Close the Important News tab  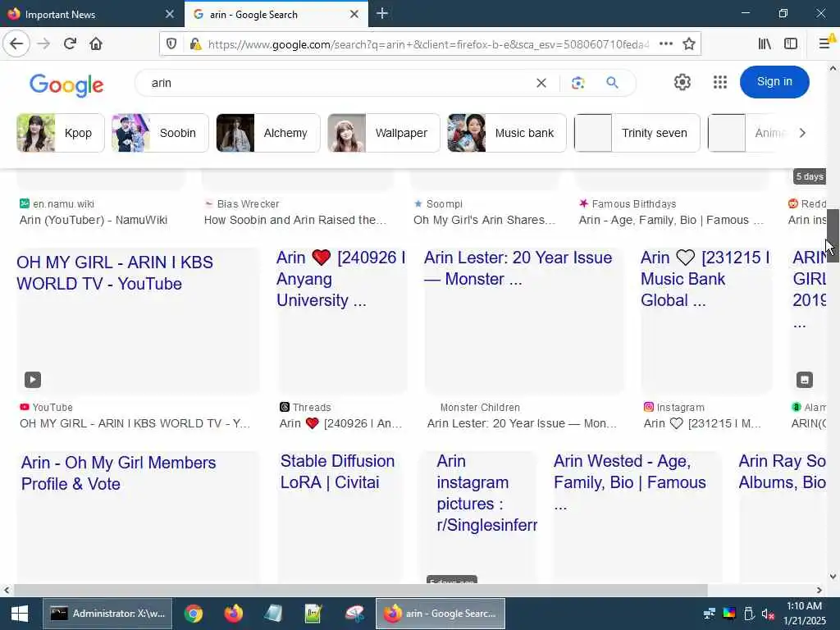click(169, 14)
